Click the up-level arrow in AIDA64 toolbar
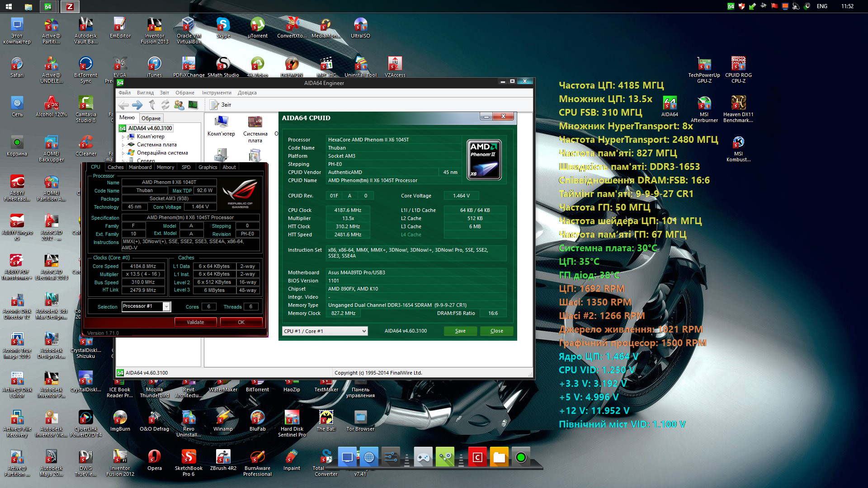This screenshot has height=488, width=868. pos(152,105)
